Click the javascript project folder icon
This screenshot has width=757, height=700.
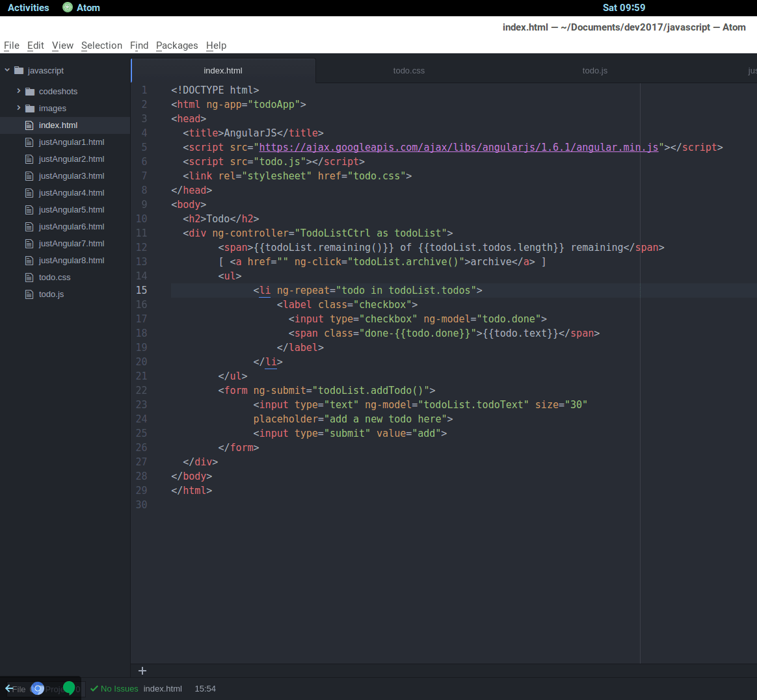(x=19, y=70)
